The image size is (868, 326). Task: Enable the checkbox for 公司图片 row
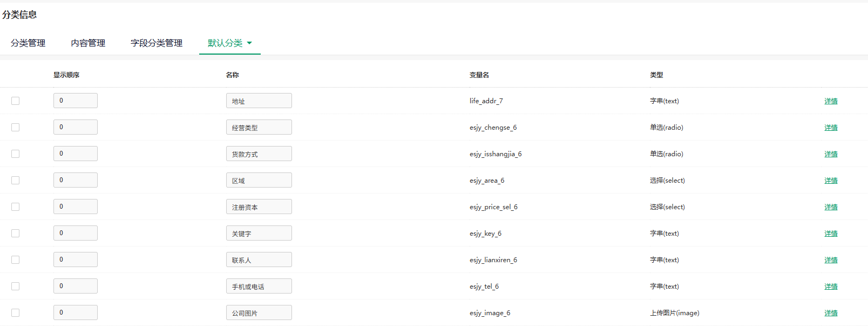pos(16,313)
